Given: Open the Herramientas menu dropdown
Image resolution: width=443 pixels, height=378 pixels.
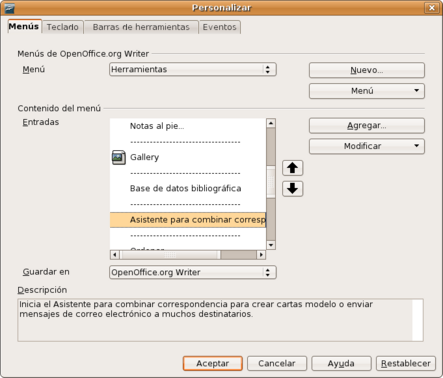Looking at the screenshot, I should (x=193, y=69).
